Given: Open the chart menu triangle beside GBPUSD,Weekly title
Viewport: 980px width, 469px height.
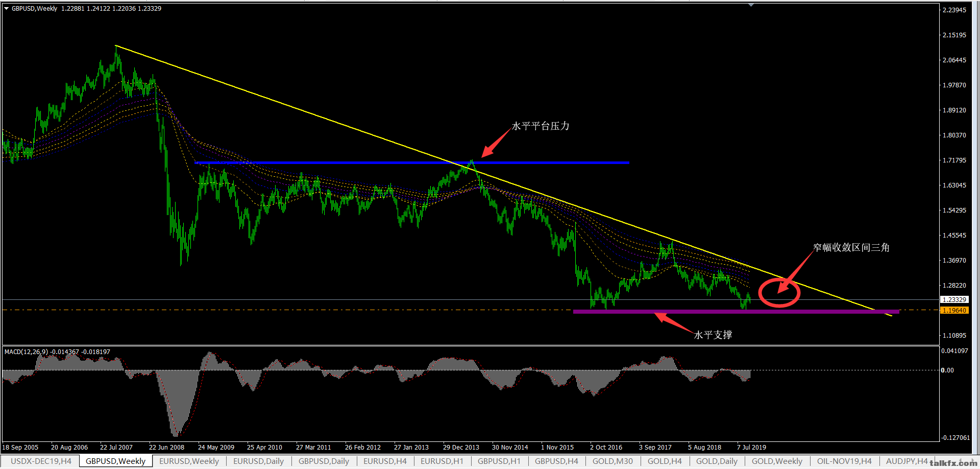Looking at the screenshot, I should coord(7,9).
